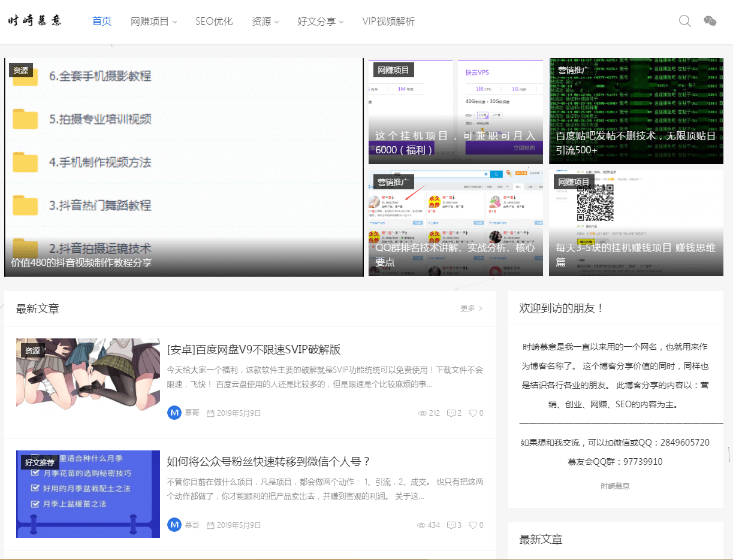Click the 时崎慕意 site logo
The width and height of the screenshot is (733, 560).
point(35,21)
